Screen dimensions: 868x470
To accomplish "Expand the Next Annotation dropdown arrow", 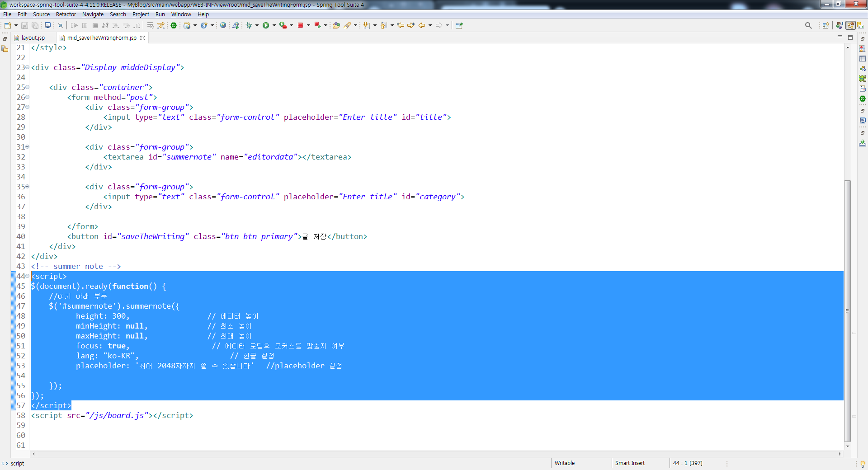I will click(375, 25).
